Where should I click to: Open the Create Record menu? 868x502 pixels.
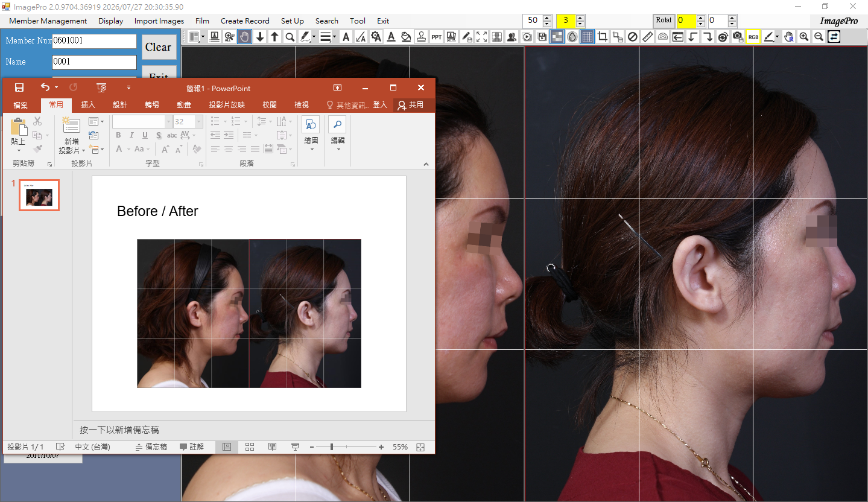pos(245,21)
